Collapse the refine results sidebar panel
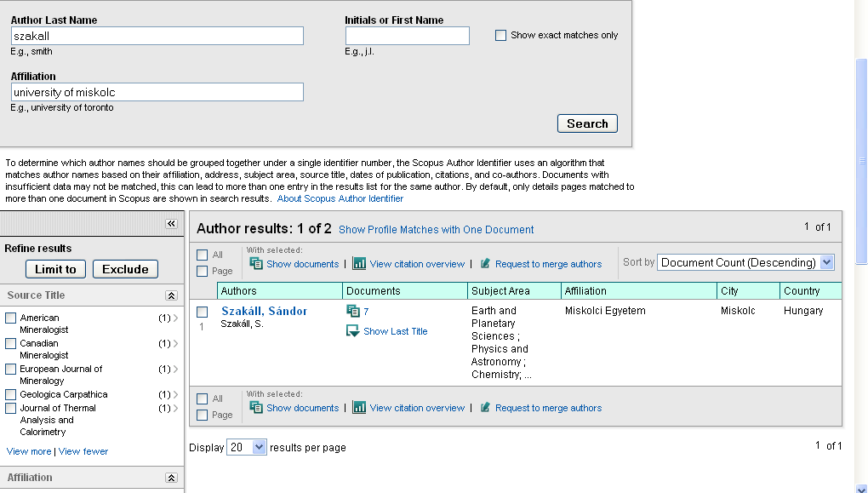 171,224
